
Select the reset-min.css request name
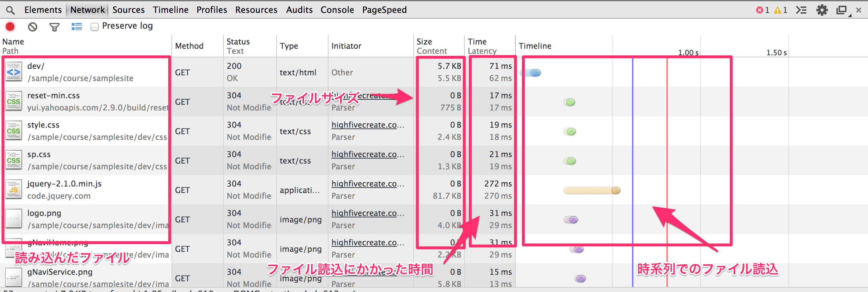53,95
